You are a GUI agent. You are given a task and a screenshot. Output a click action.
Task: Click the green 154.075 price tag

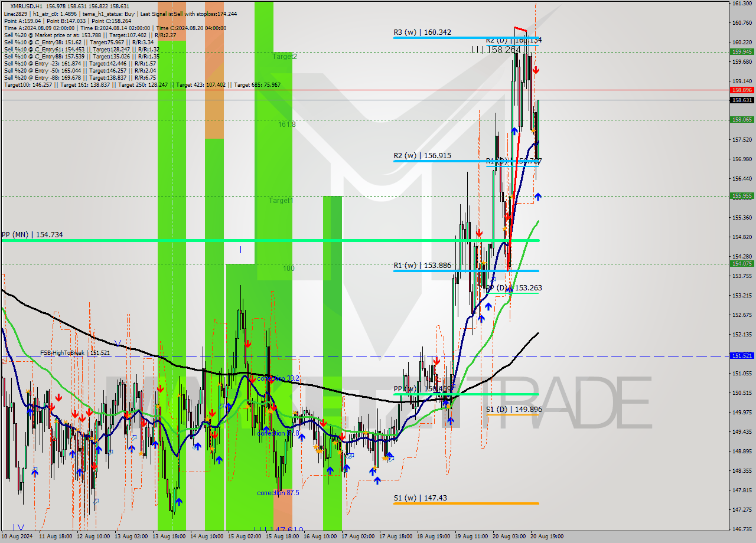click(x=742, y=264)
